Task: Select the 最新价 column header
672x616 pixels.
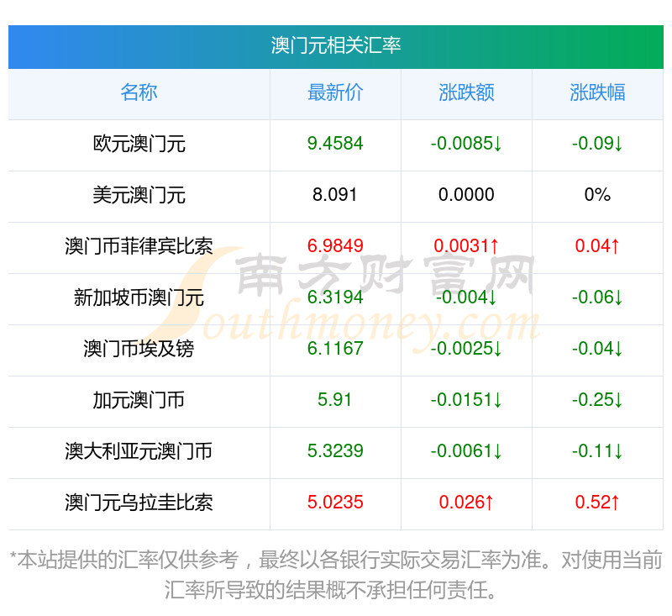Action: pyautogui.click(x=335, y=92)
